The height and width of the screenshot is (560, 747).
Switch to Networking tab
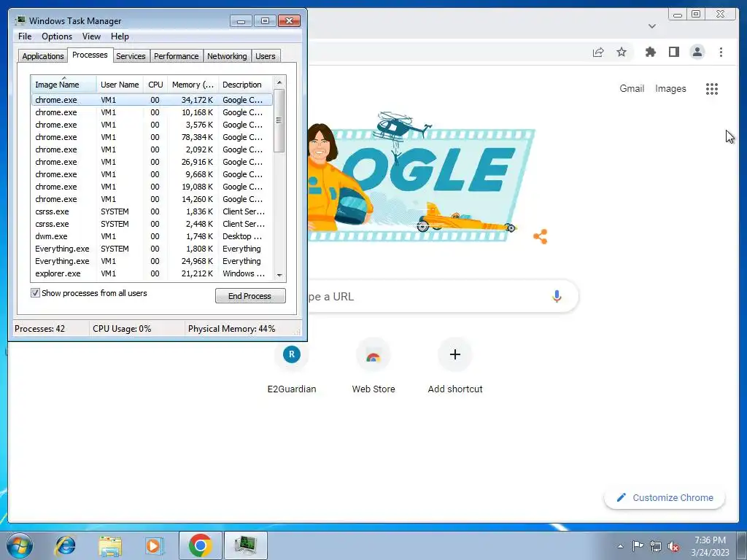pyautogui.click(x=227, y=56)
